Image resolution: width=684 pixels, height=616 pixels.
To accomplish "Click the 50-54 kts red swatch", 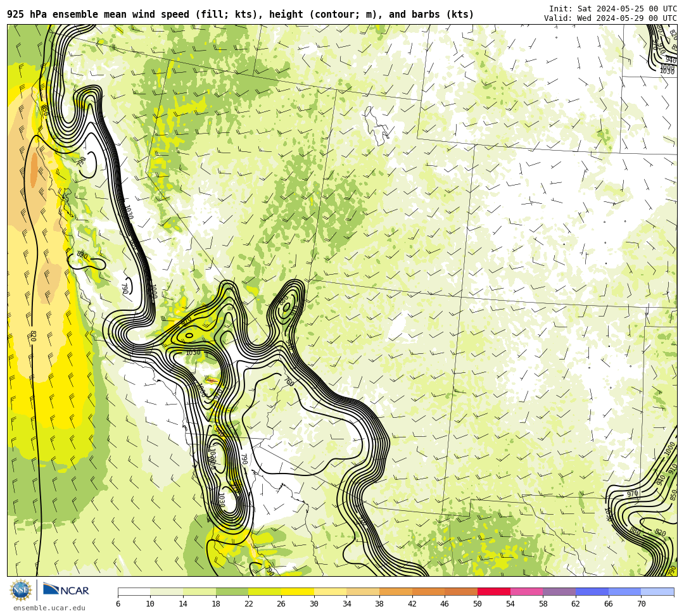I will [x=494, y=591].
